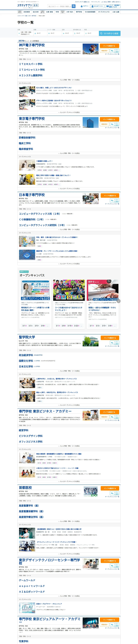The height and width of the screenshot is (644, 138).
Task: Expand more courses under 聖学院大学
Action: (x=69, y=371)
